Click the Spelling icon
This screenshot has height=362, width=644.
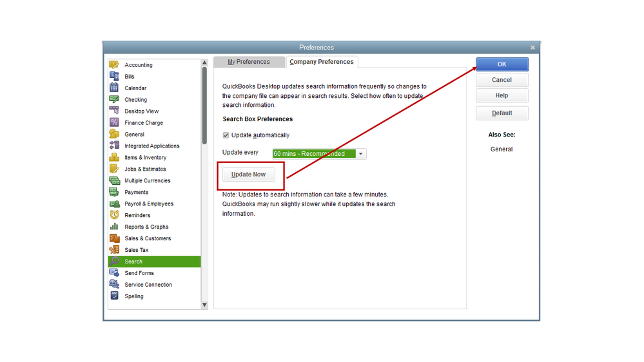coord(114,296)
